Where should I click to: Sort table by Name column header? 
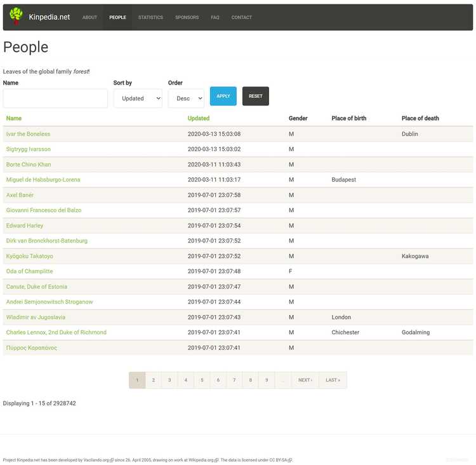pyautogui.click(x=14, y=118)
